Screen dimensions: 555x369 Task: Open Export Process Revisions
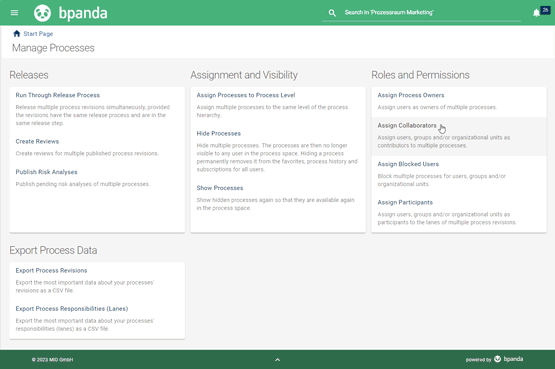[51, 270]
